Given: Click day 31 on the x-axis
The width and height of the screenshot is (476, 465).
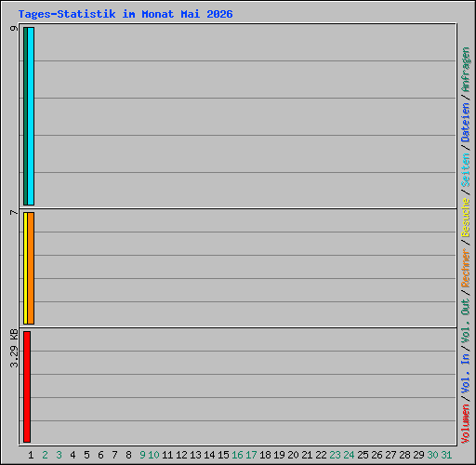Looking at the screenshot, I should tap(446, 455).
